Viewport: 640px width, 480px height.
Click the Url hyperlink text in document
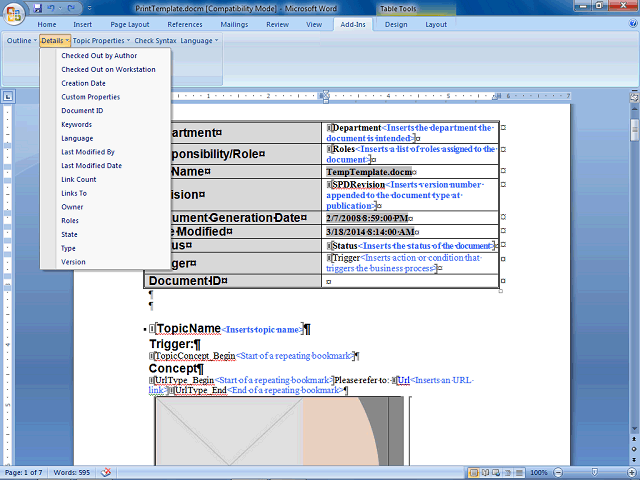(404, 380)
